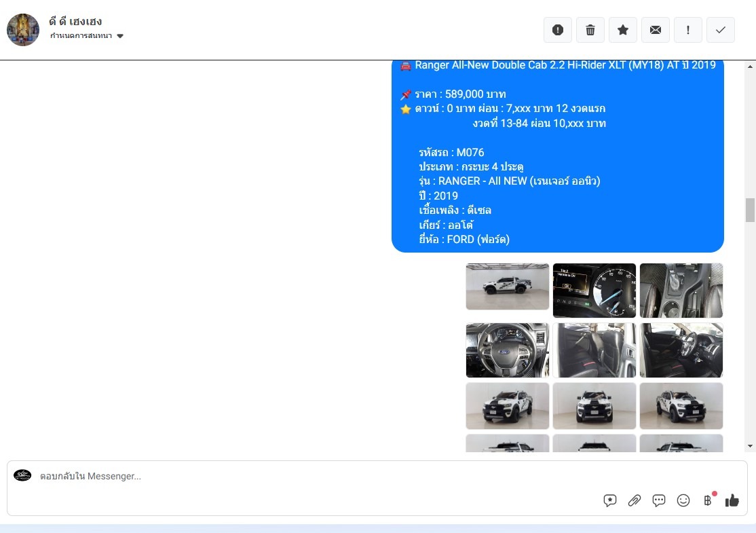Send a thumbs-up like

[732, 500]
